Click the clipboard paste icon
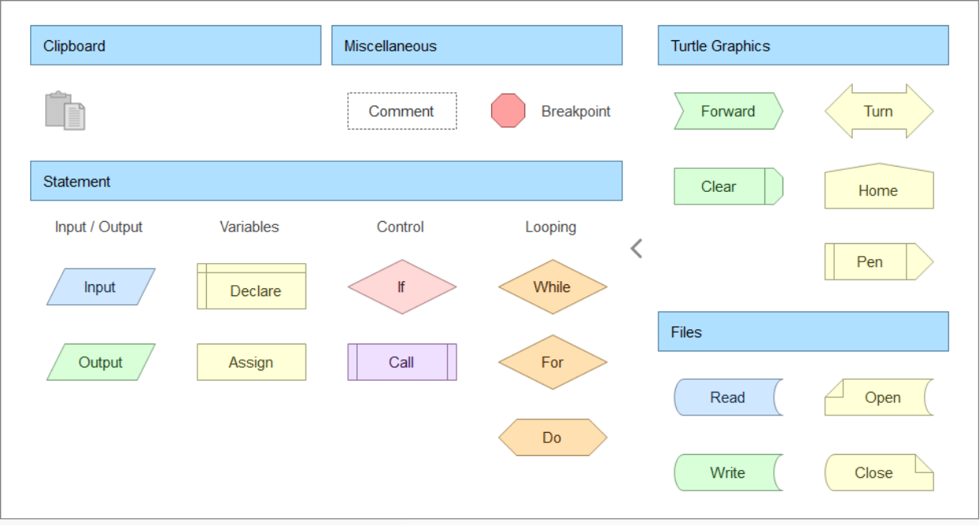980x526 pixels. (x=65, y=111)
